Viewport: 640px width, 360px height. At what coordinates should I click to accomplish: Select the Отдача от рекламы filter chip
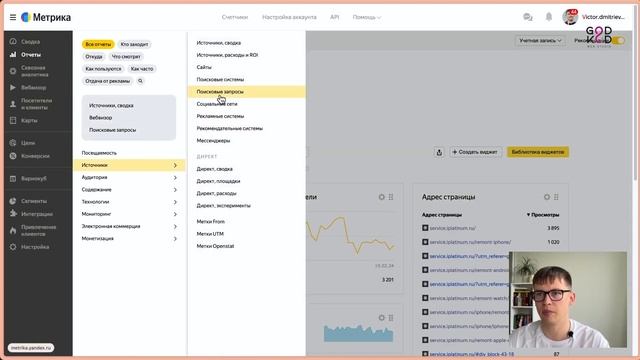(108, 81)
